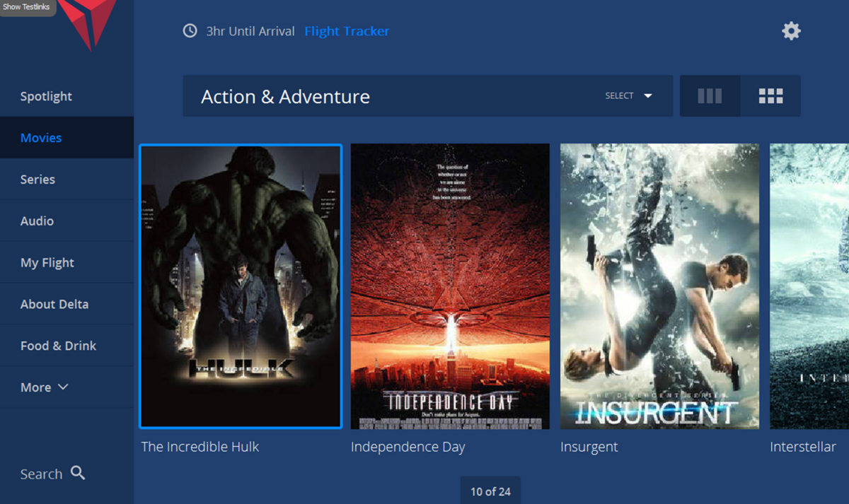Image resolution: width=849 pixels, height=504 pixels.
Task: Open the Flight Tracker link
Action: point(347,31)
